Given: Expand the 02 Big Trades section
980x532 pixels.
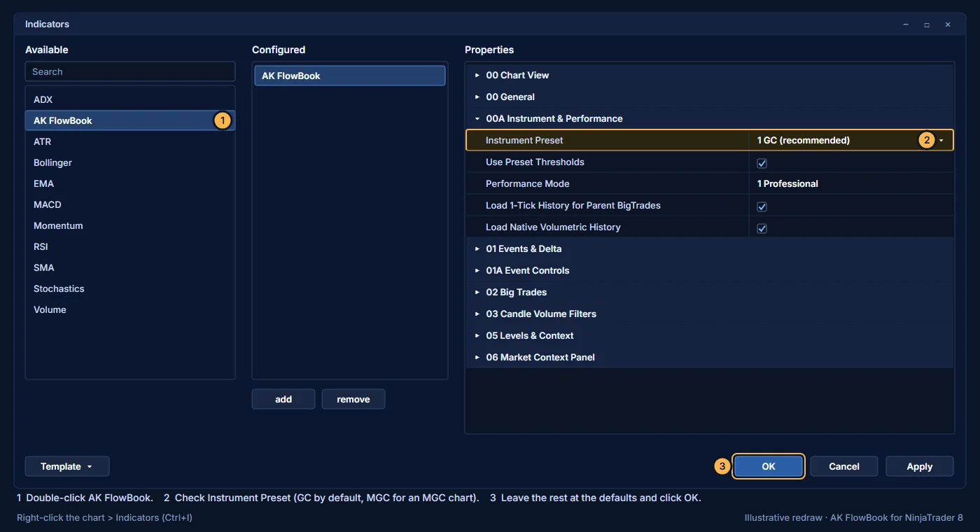Looking at the screenshot, I should (x=710, y=292).
